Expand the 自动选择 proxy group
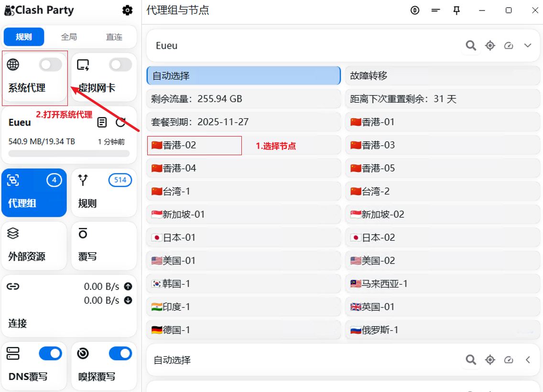The image size is (543, 392). point(528,360)
